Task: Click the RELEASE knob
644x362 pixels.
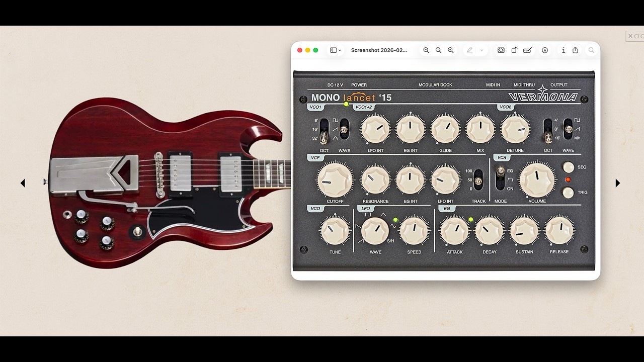Action: coord(559,230)
